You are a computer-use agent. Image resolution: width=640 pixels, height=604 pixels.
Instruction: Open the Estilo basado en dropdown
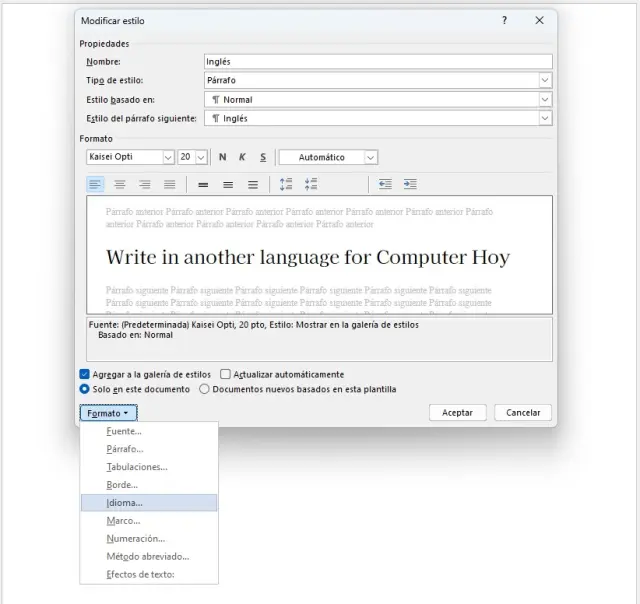[x=545, y=100]
